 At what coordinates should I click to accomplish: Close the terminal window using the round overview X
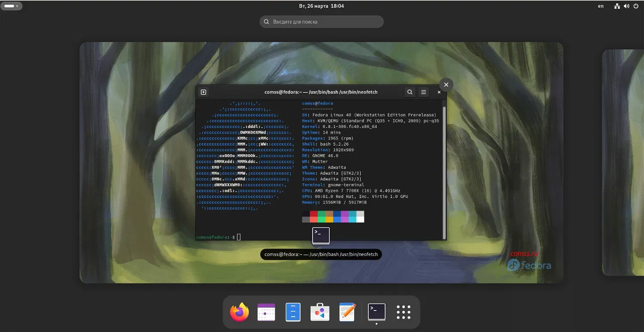(446, 85)
